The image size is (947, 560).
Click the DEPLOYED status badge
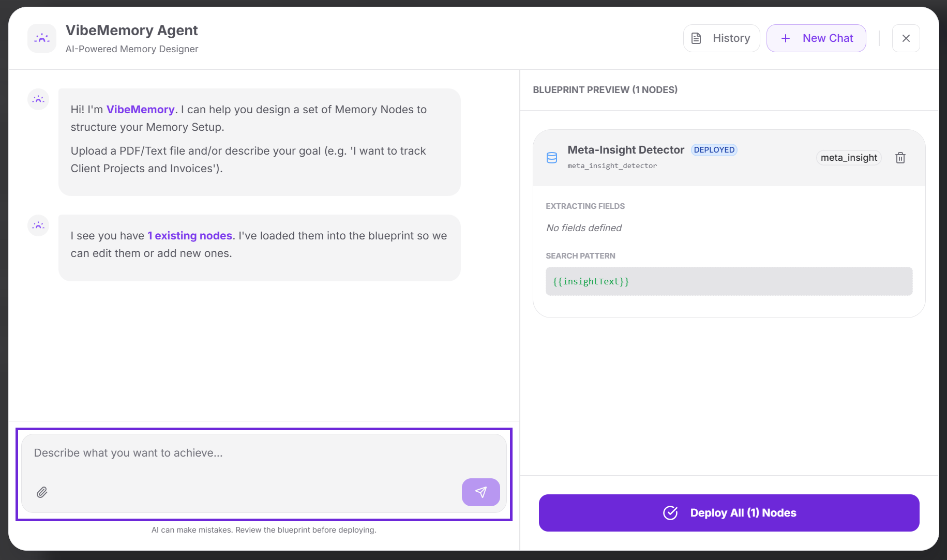(x=714, y=150)
